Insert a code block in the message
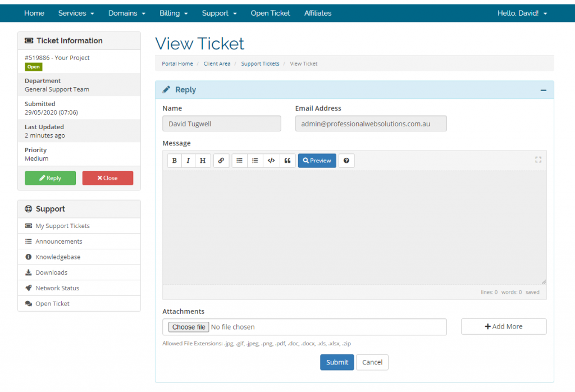Screen dimensions: 575x392 tap(271, 161)
